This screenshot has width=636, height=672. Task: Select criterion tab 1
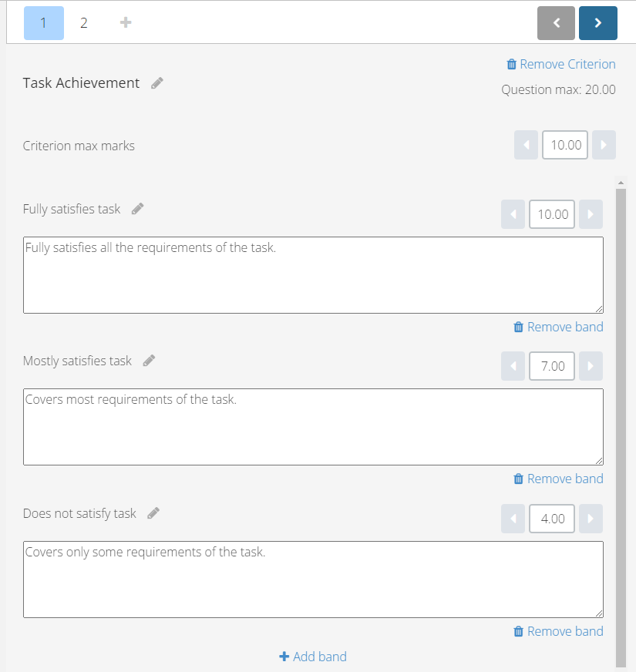44,22
